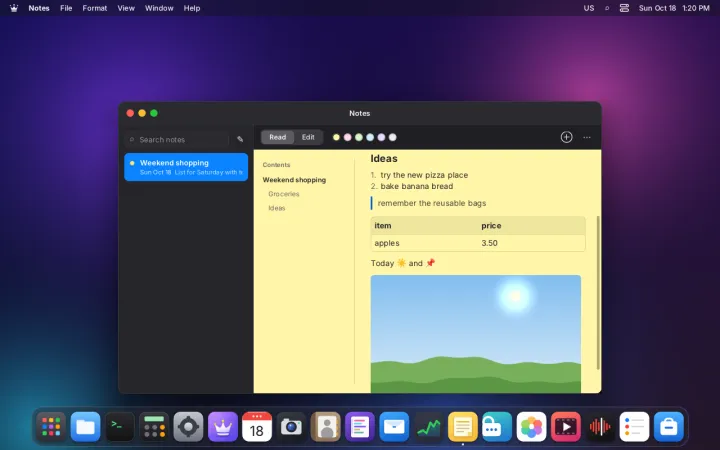The height and width of the screenshot is (450, 720).
Task: Open Calculator from the dock
Action: point(154,427)
